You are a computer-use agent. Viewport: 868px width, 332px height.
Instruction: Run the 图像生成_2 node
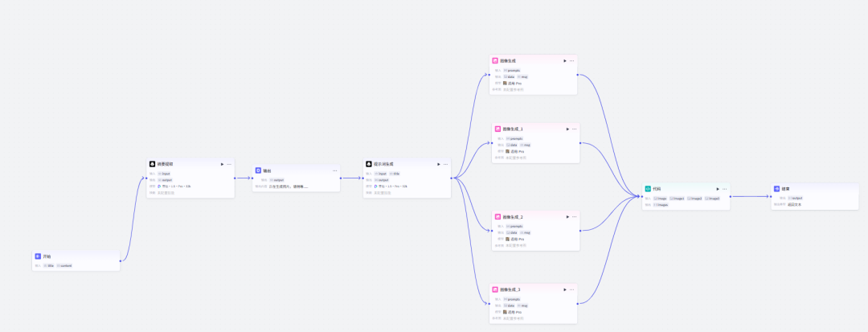[567, 217]
